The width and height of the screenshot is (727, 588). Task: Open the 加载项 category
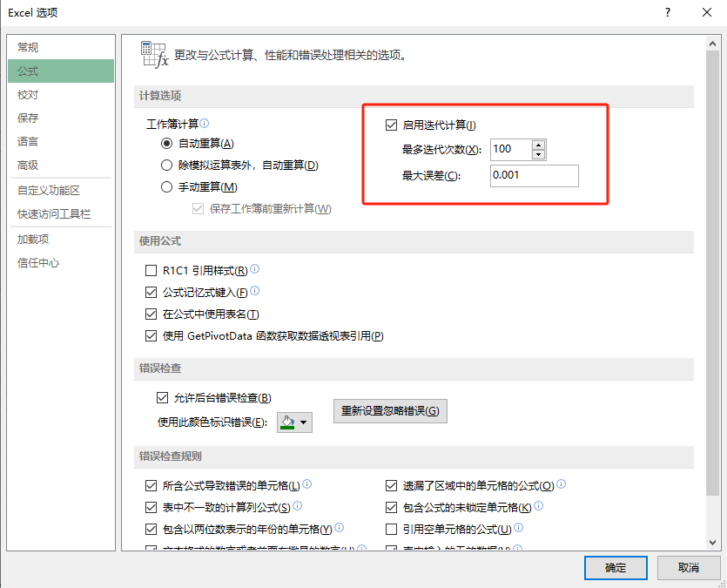61,240
